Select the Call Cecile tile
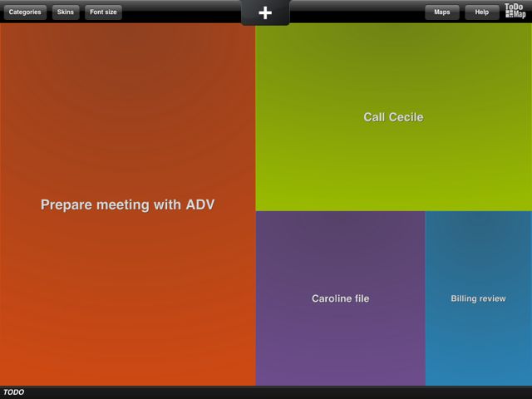This screenshot has width=532, height=399. click(393, 117)
